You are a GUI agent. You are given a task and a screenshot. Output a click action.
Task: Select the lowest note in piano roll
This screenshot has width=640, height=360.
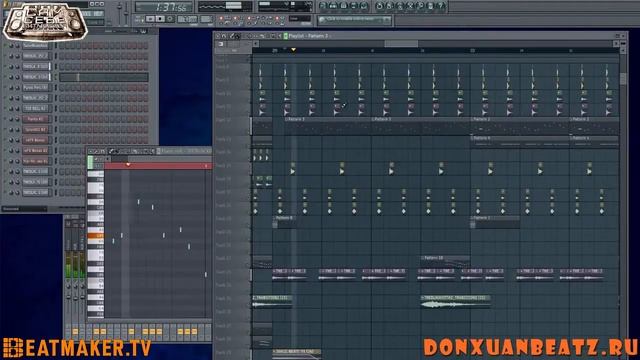205,274
